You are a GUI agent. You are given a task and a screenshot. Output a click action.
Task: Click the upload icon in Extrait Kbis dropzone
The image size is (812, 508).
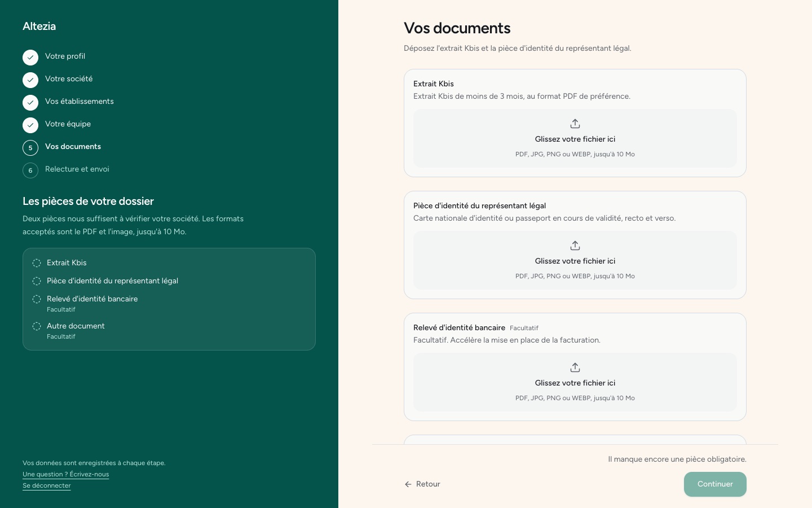[575, 124]
